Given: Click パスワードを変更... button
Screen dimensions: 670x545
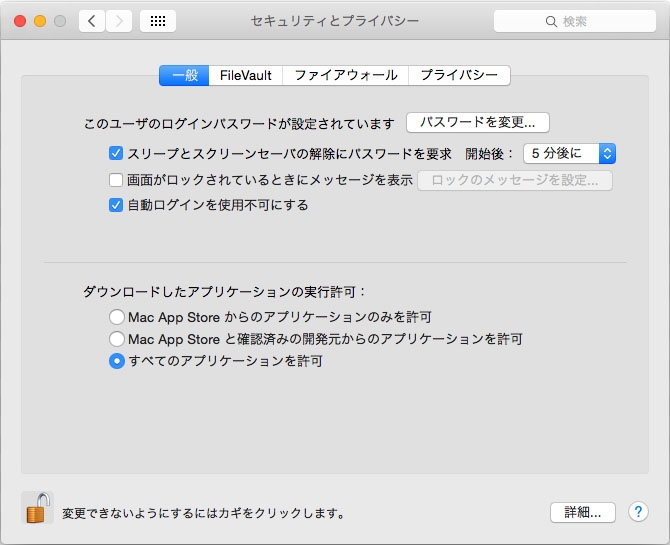Looking at the screenshot, I should [478, 123].
